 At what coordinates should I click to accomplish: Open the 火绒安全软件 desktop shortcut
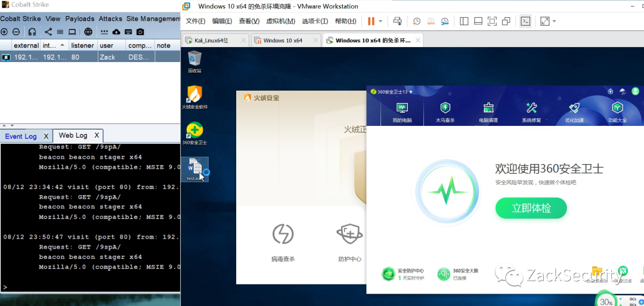pos(194,97)
